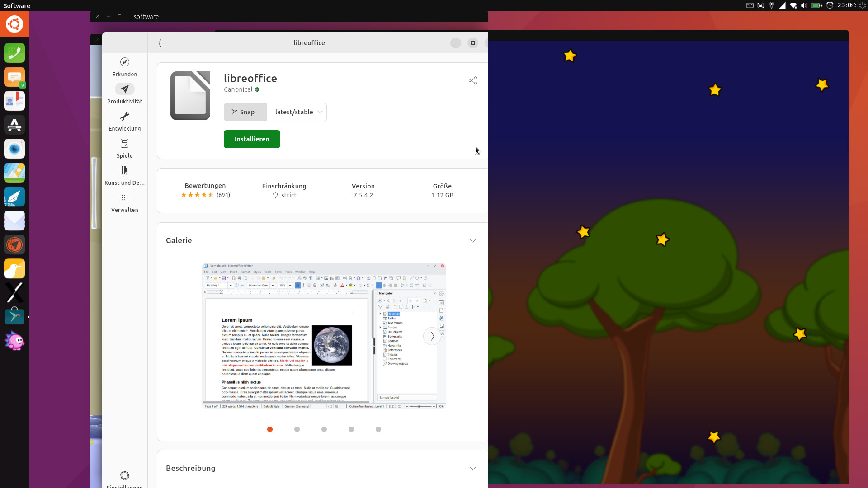Browse the Spiele category
This screenshot has width=868, height=488.
pyautogui.click(x=125, y=148)
